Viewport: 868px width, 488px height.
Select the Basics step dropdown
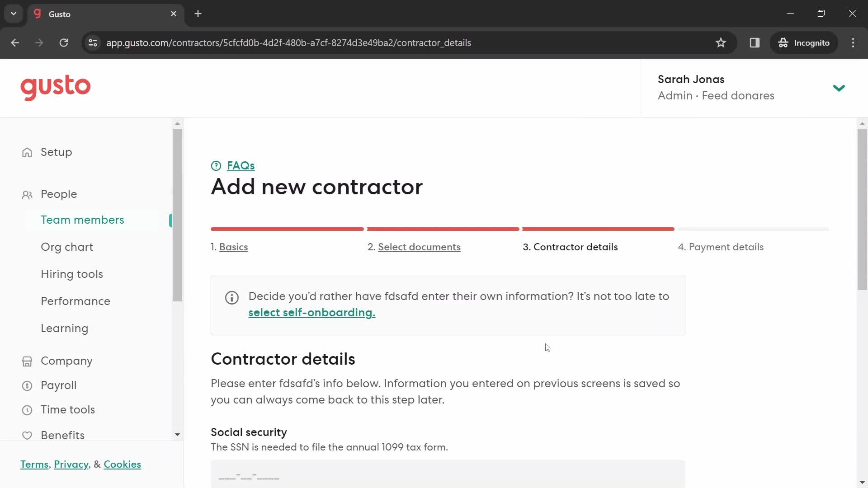(234, 247)
